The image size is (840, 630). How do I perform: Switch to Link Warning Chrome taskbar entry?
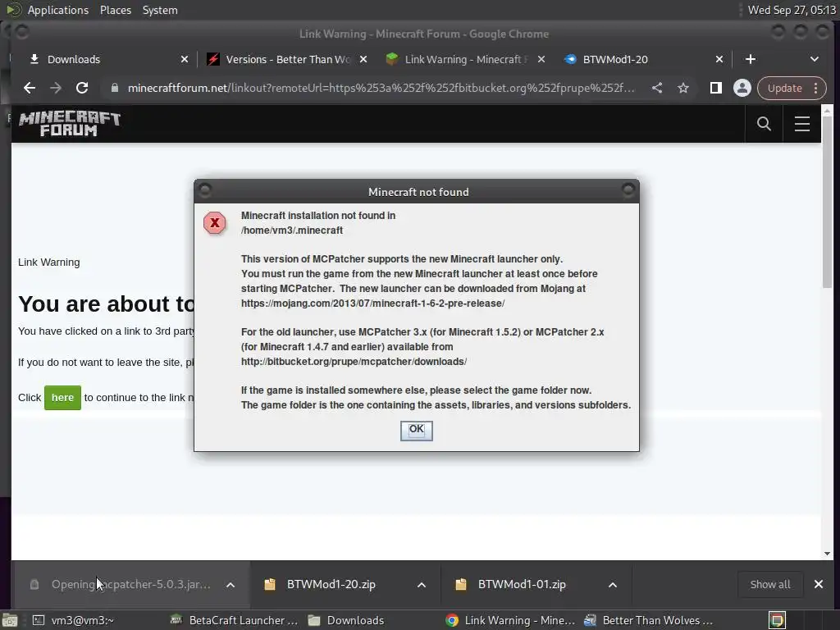pos(509,620)
